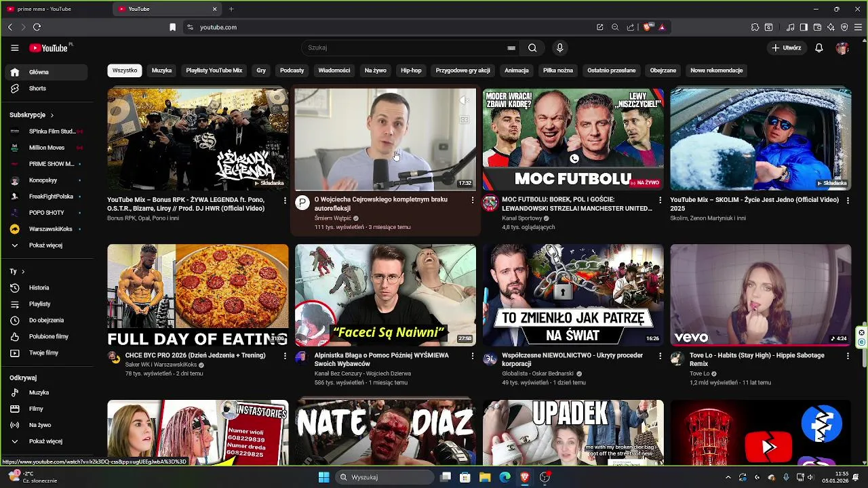Select the Wszystko filter chip
Image resolution: width=868 pixels, height=488 pixels.
125,70
